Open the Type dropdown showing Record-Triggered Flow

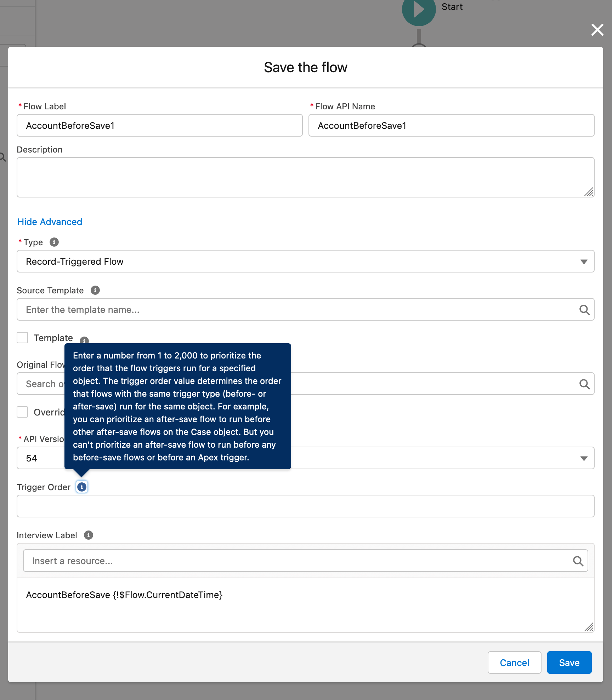[x=305, y=262]
